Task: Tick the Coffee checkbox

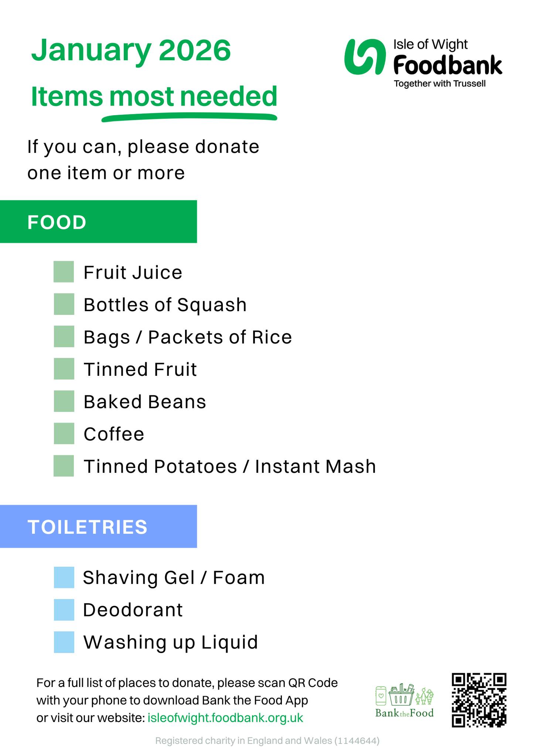Action: tap(64, 433)
